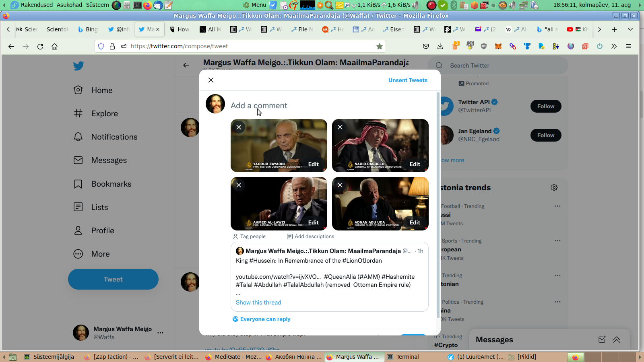The image size is (644, 362).
Task: Remove the Ahmed Al-Lawzi image
Action: pos(239,185)
